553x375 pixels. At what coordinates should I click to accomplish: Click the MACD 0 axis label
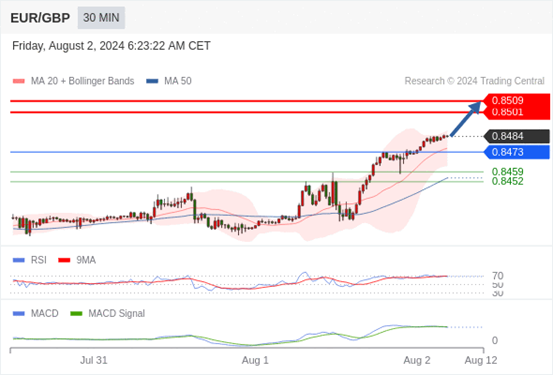(x=495, y=340)
